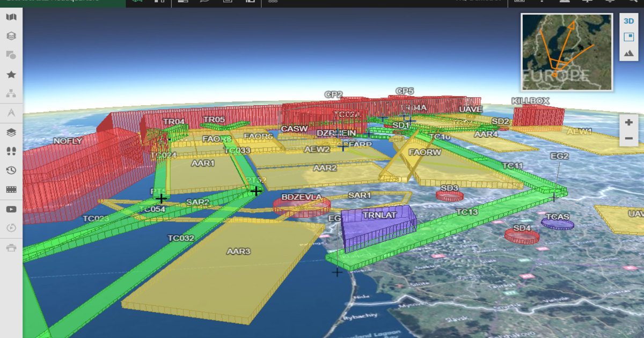Click the footprints tracking icon
The image size is (644, 338).
(11, 151)
